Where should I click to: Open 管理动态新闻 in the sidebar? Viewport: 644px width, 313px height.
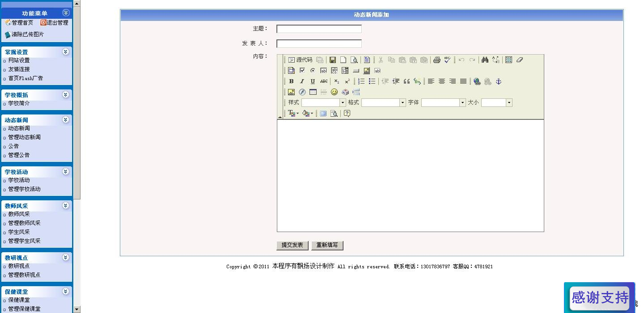(x=24, y=137)
